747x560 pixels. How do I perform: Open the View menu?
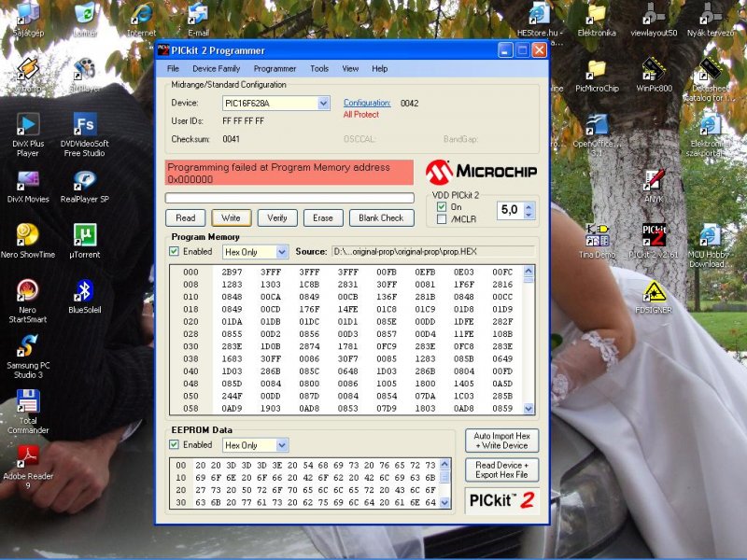coord(350,68)
